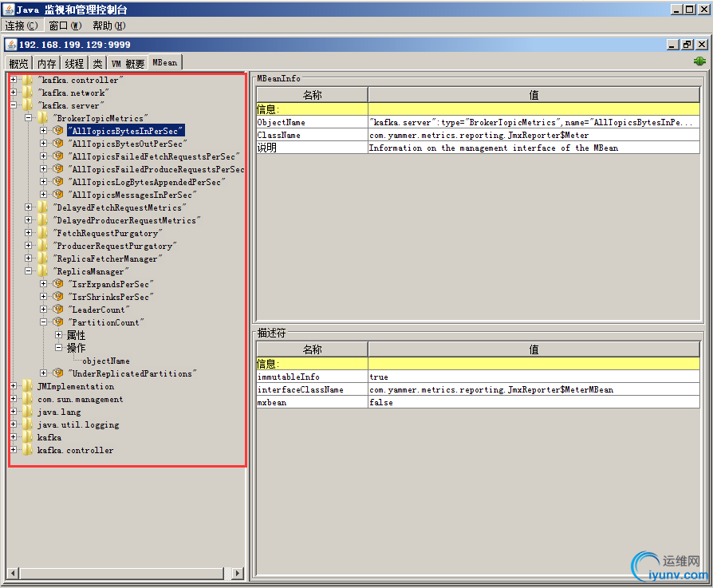Select the mxbean row
713x588 pixels.
click(x=478, y=402)
